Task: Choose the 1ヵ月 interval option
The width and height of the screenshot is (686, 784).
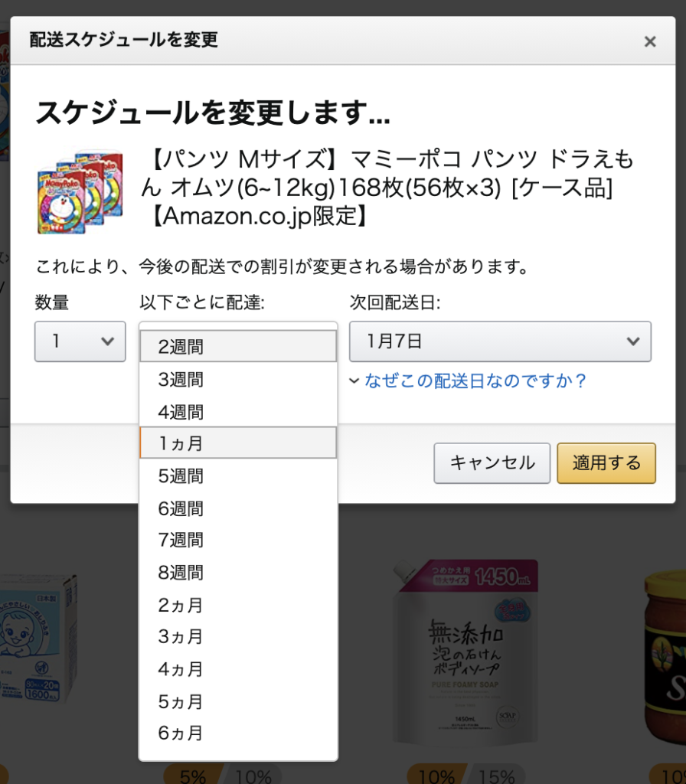Action: tap(238, 443)
